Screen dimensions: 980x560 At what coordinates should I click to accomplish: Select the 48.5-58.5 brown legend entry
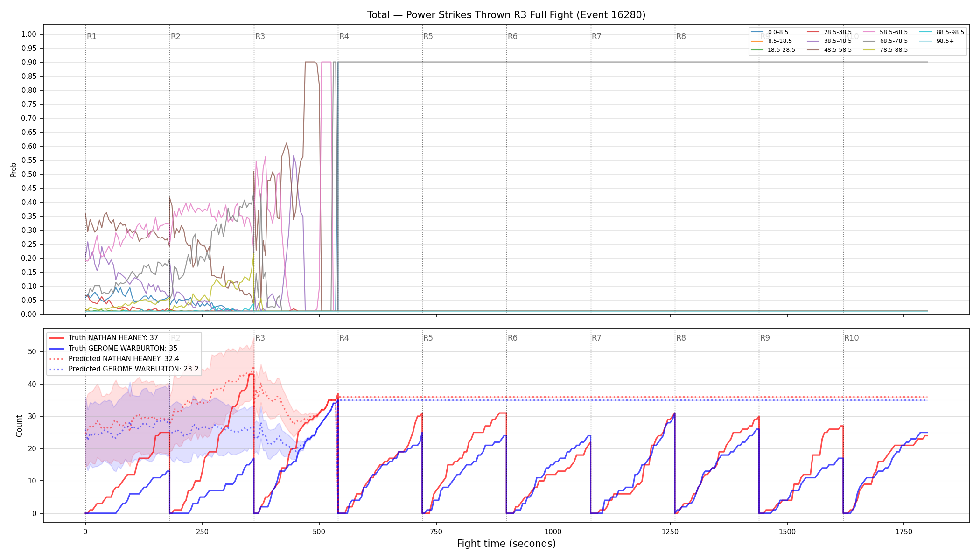coord(829,50)
